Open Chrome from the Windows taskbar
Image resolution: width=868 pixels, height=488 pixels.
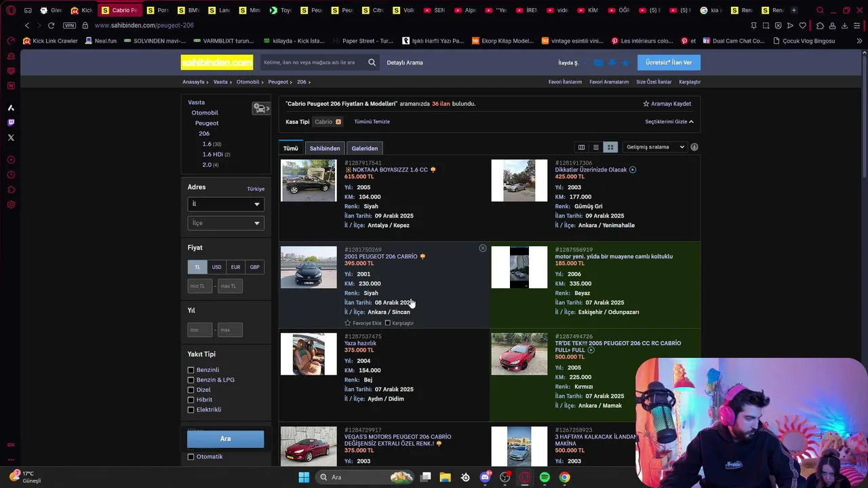click(x=564, y=477)
